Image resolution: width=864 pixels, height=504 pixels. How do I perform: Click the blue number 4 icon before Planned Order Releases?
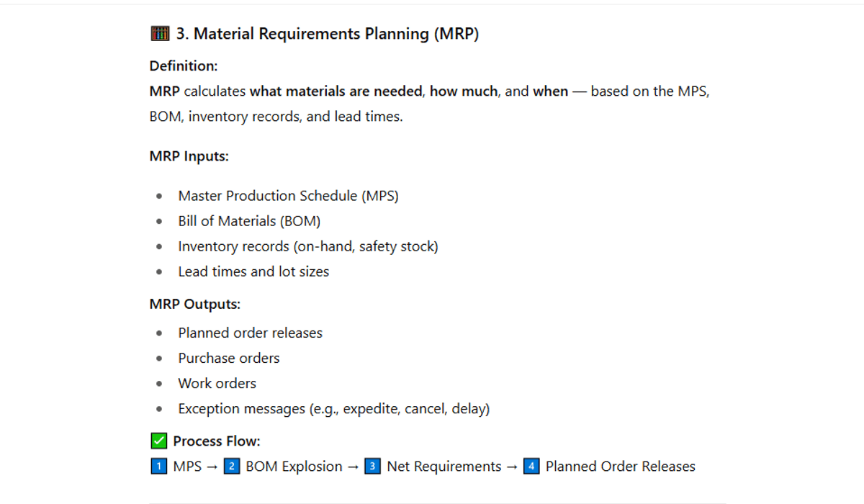click(531, 467)
